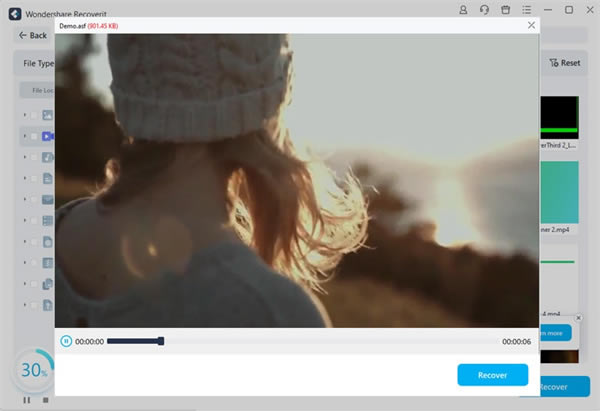Dismiss the learn more popup
The height and width of the screenshot is (411, 600).
578,318
